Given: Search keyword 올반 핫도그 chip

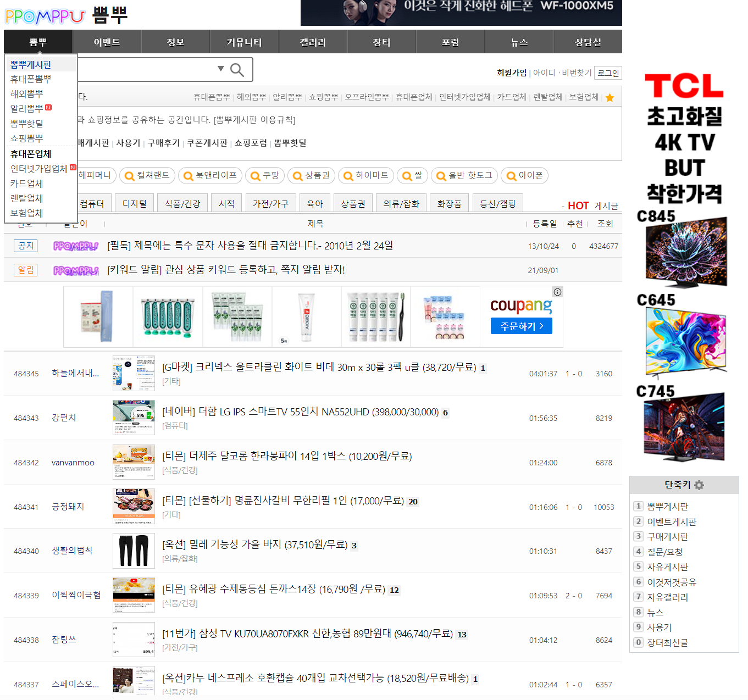Looking at the screenshot, I should point(464,176).
